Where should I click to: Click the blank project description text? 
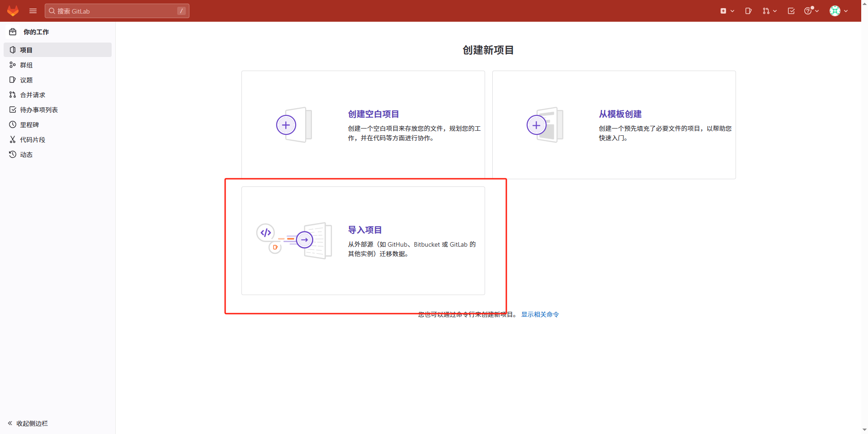pos(414,133)
